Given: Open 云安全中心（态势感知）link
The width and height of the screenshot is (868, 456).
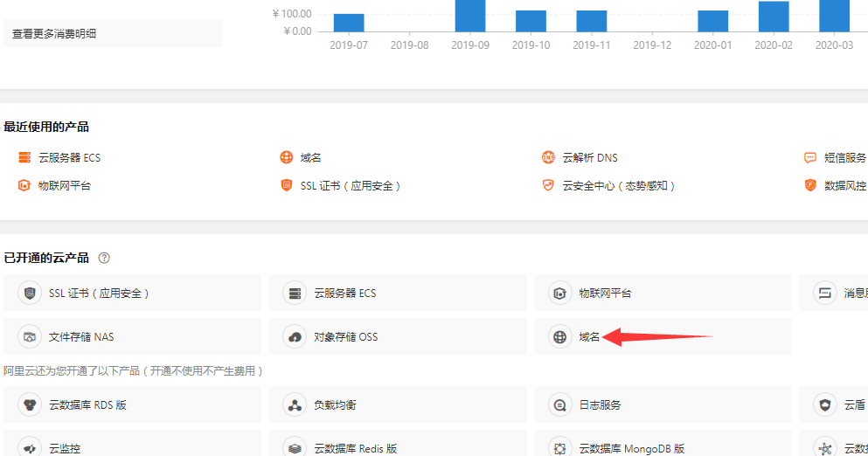Looking at the screenshot, I should 619,186.
